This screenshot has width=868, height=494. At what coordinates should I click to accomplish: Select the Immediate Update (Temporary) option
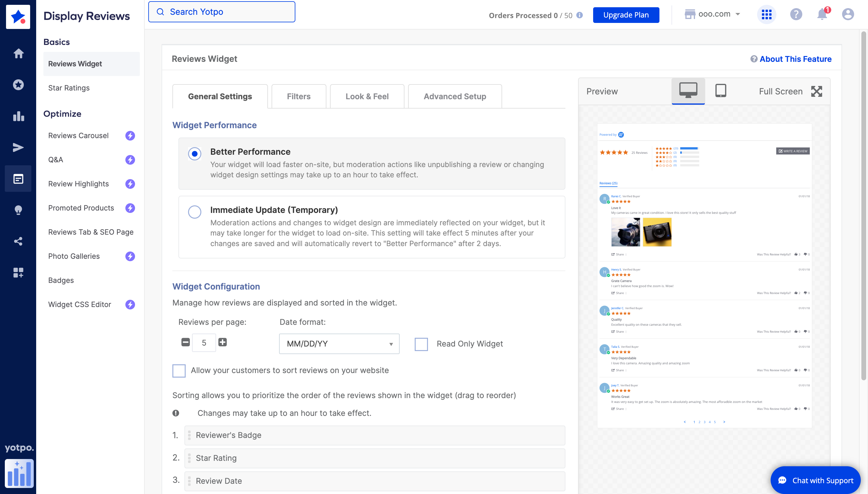(x=195, y=212)
